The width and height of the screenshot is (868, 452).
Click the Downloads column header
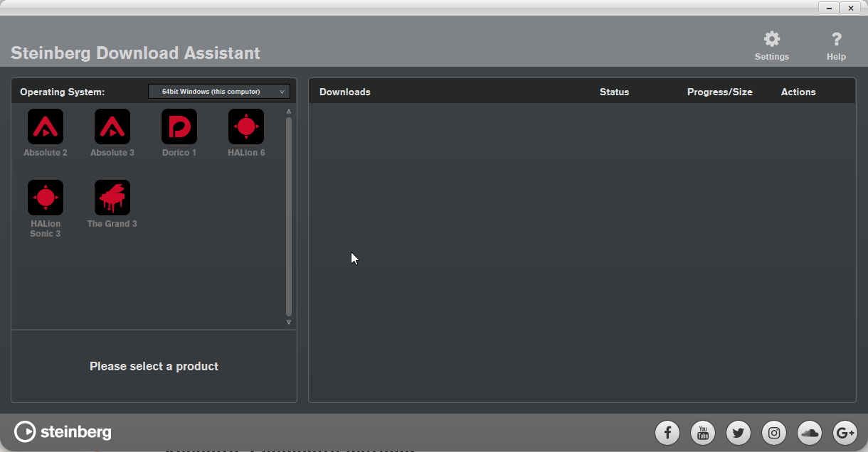point(345,92)
